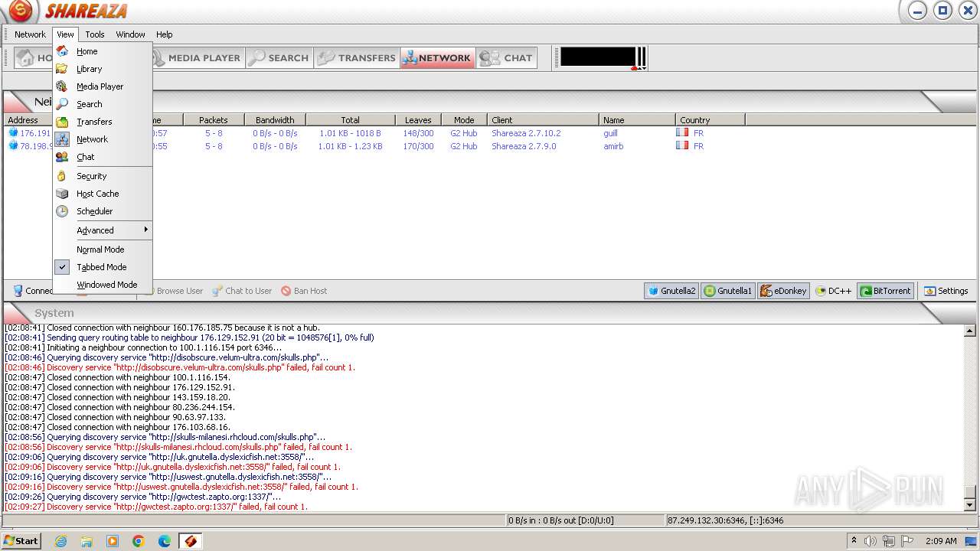Click the Network icon in menu

pos(62,139)
